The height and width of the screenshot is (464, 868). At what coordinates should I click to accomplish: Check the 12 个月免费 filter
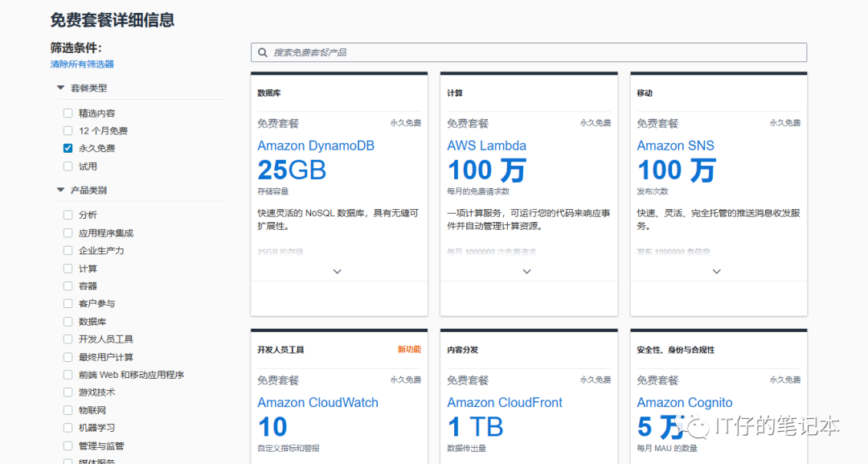[68, 131]
